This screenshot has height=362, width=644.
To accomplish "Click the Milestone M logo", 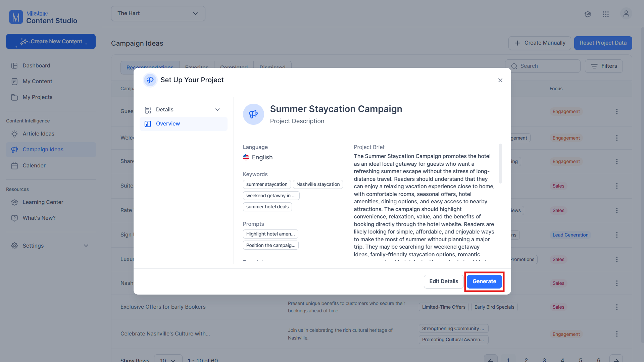I will [16, 17].
